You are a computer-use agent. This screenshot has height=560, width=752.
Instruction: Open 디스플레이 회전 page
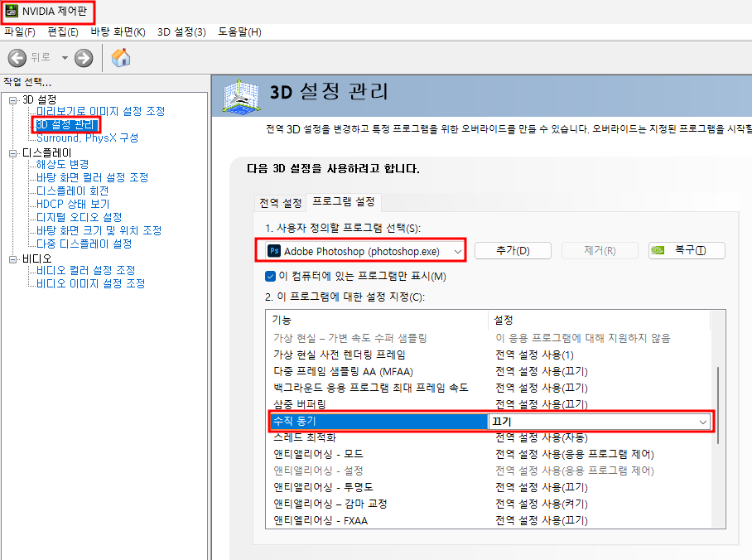73,191
